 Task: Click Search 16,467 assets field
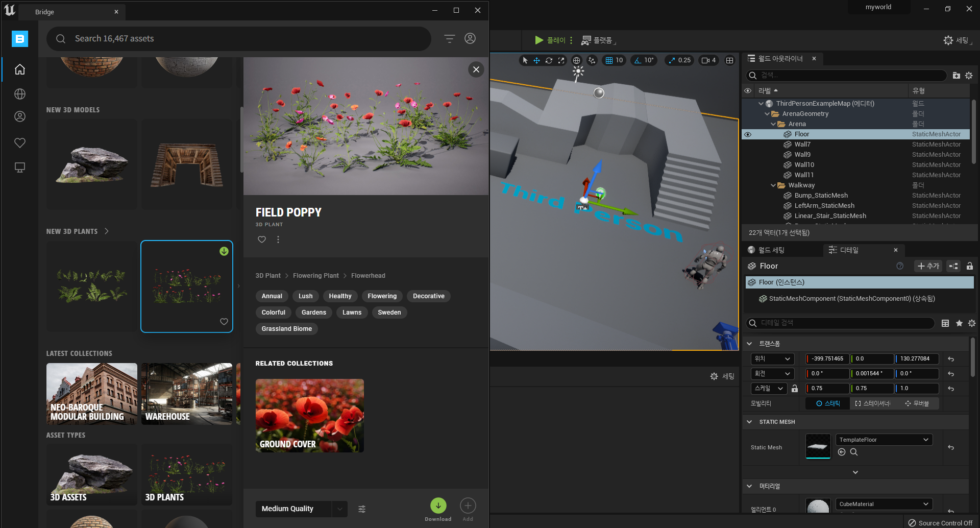(239, 39)
